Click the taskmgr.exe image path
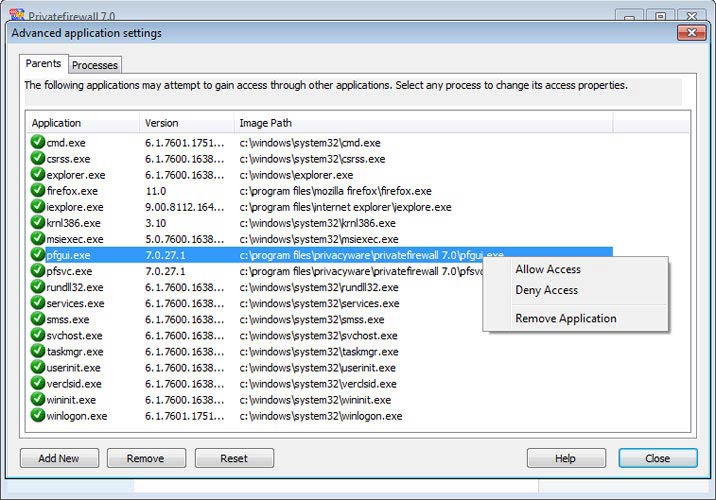The height and width of the screenshot is (500, 716). [x=319, y=352]
